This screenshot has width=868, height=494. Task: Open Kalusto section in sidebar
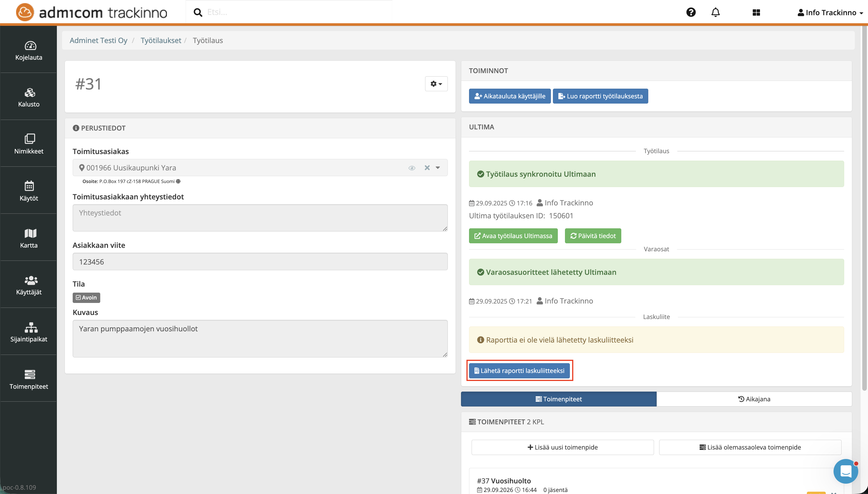28,97
